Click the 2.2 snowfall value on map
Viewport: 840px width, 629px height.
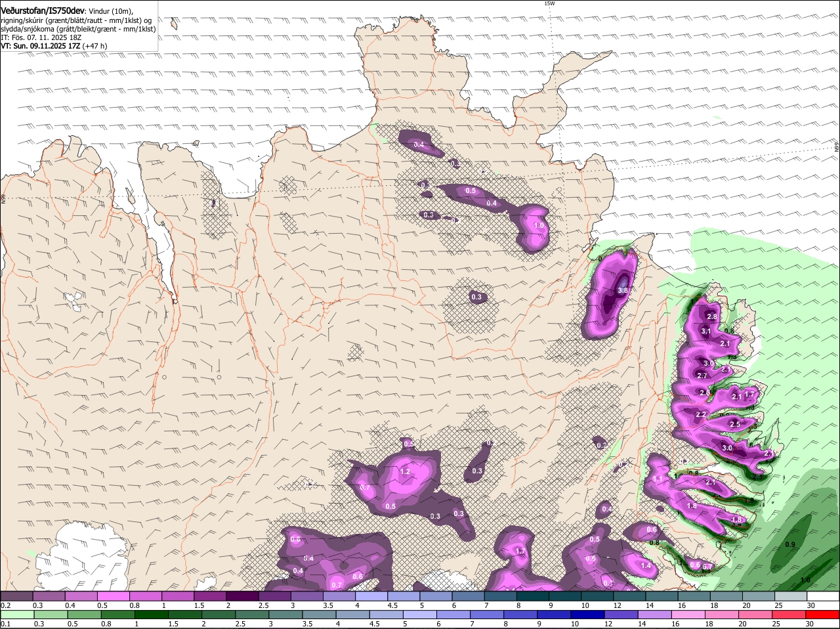pos(701,414)
